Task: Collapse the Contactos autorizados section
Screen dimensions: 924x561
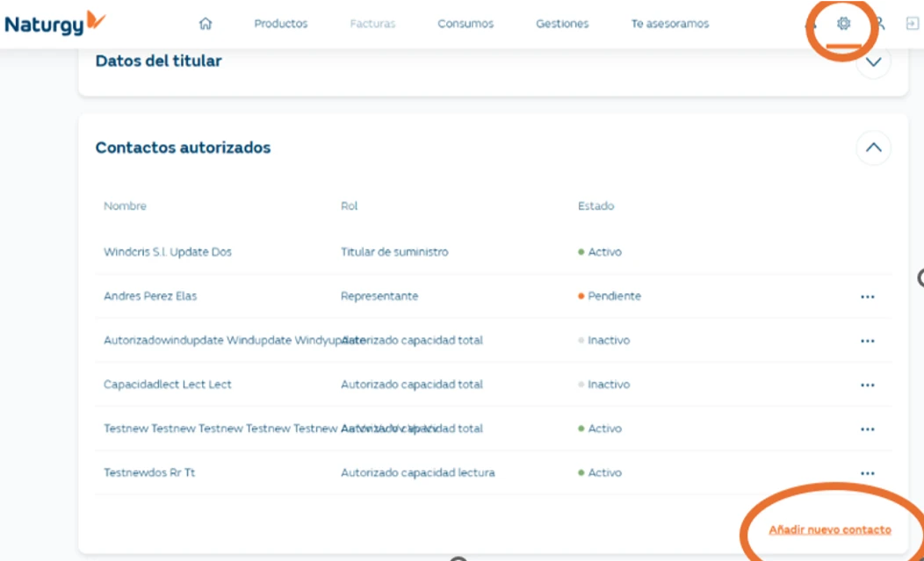Action: click(873, 147)
